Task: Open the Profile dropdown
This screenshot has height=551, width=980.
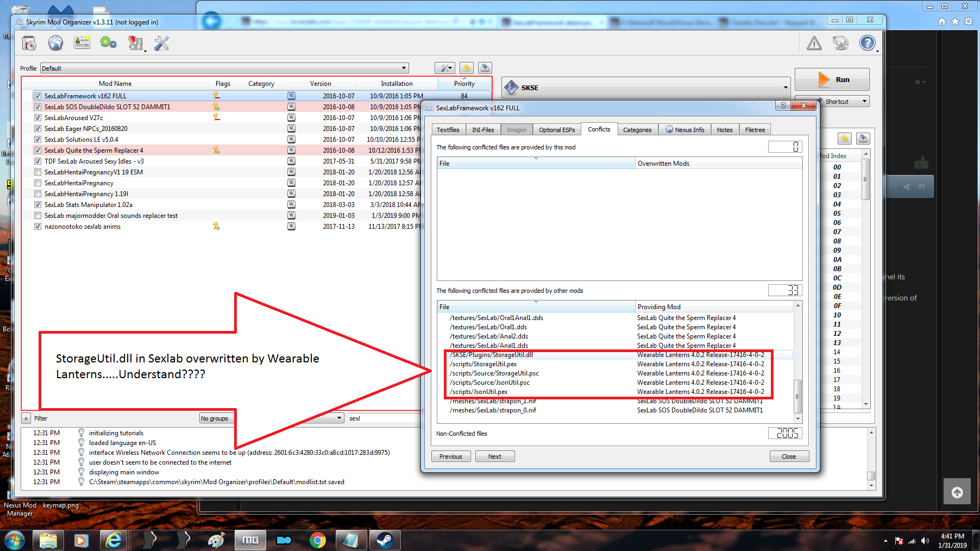Action: pyautogui.click(x=224, y=68)
